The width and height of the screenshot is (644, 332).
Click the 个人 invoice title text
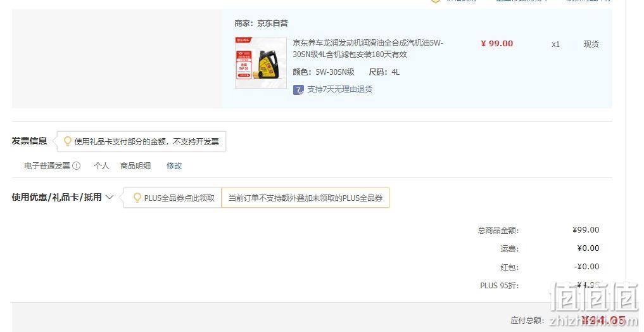pos(101,165)
